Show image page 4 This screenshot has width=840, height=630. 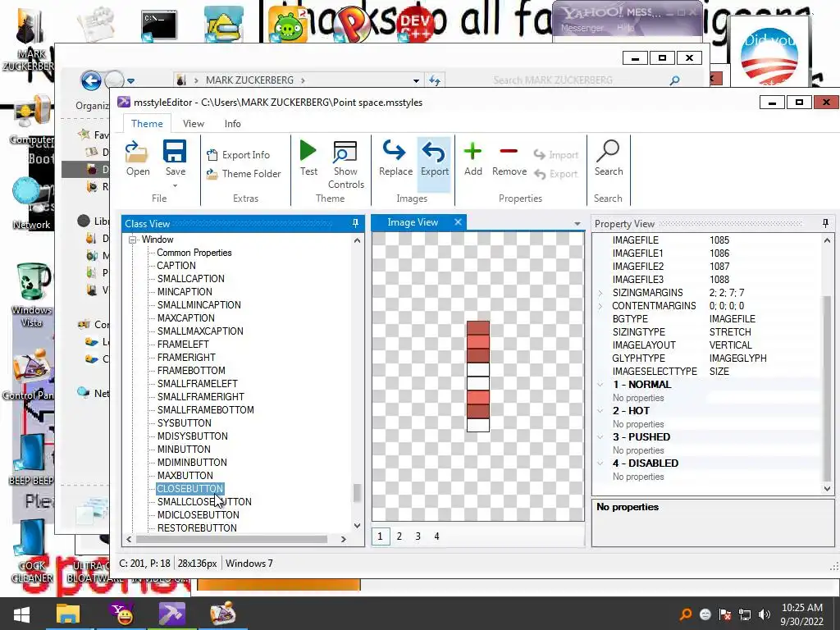(x=436, y=536)
